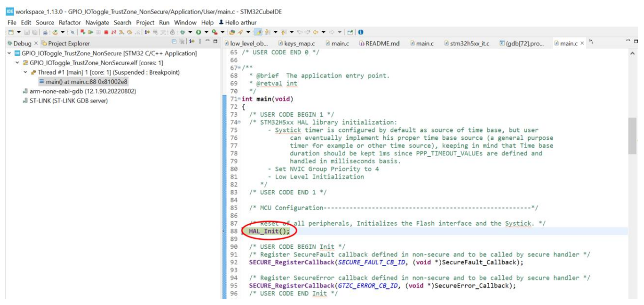This screenshot has width=644, height=305.
Task: Click the hammer Build toolbar icon
Action: coord(56,32)
